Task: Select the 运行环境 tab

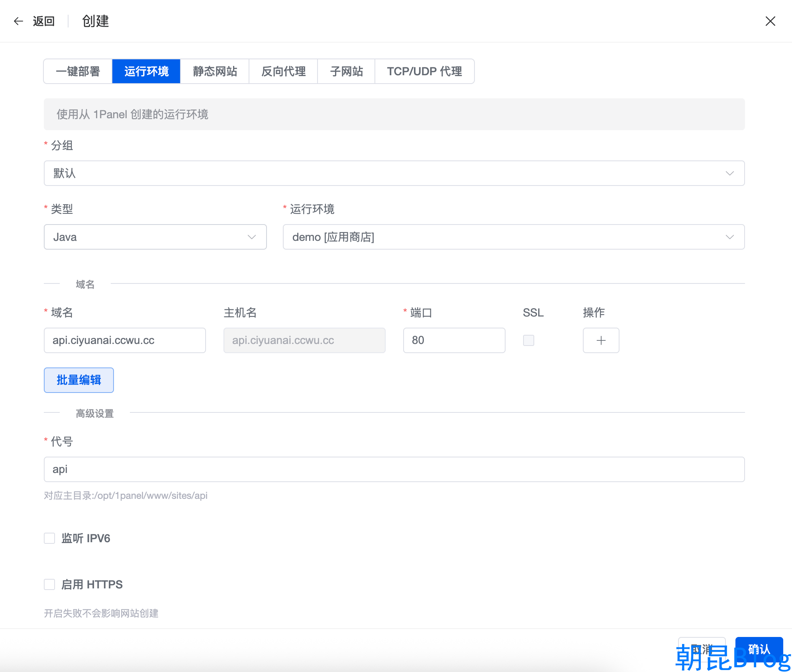Action: coord(147,71)
